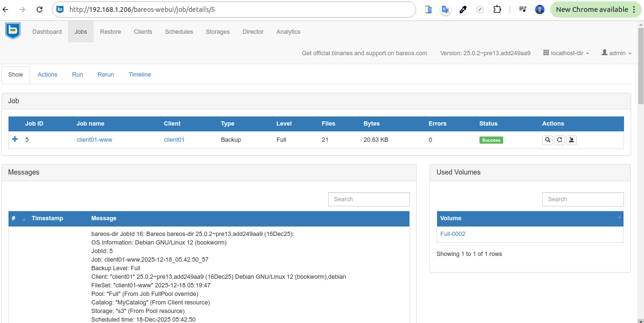
Task: Click the restore download action icon
Action: pos(572,140)
